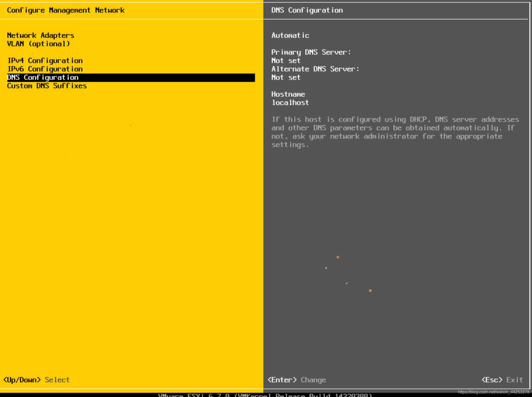Click the <Esc> Exit hint
Viewport: 532px width, 397px height.
pos(502,380)
